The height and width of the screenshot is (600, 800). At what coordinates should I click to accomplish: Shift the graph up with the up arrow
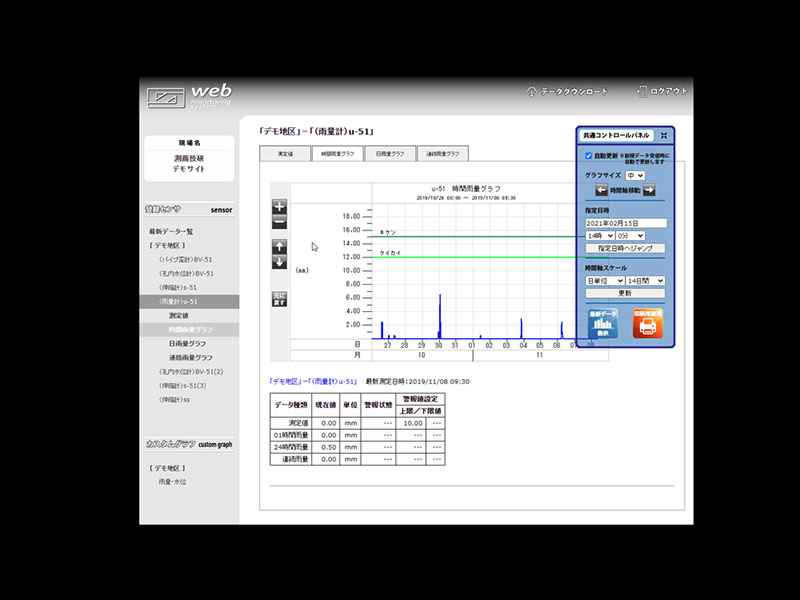click(279, 246)
